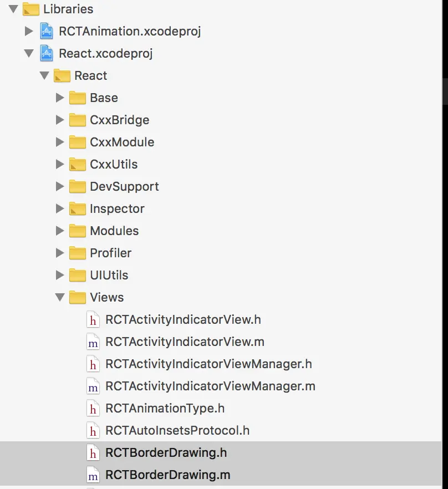This screenshot has height=489, width=448.
Task: Expand RCTAnimation.xcodeproj disclosure triangle
Action: (x=29, y=31)
